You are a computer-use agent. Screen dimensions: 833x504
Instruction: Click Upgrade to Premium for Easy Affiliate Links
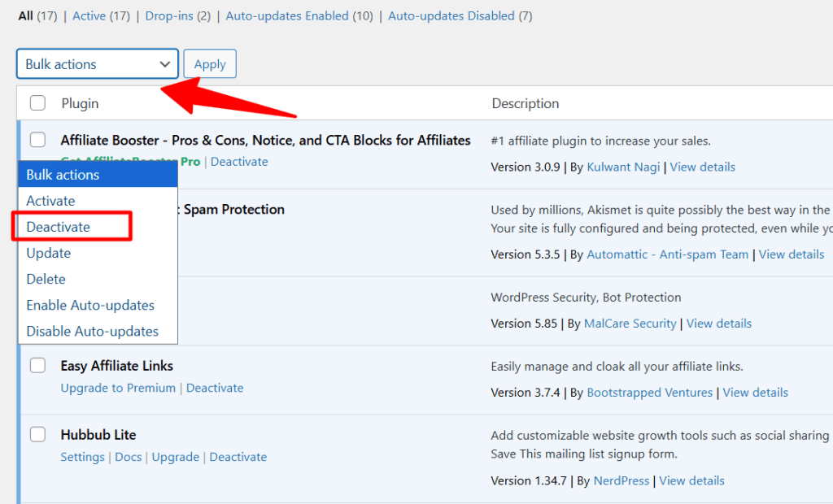point(118,388)
